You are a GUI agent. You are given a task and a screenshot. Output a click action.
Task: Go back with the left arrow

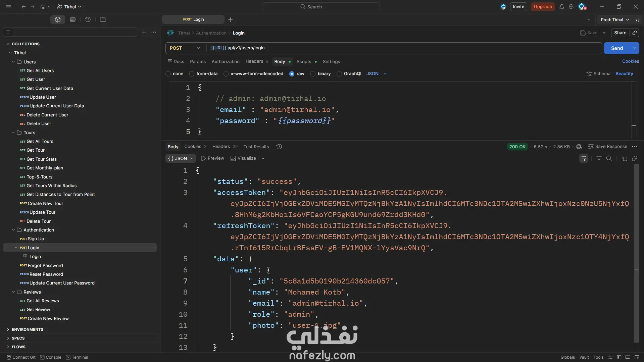pyautogui.click(x=23, y=7)
